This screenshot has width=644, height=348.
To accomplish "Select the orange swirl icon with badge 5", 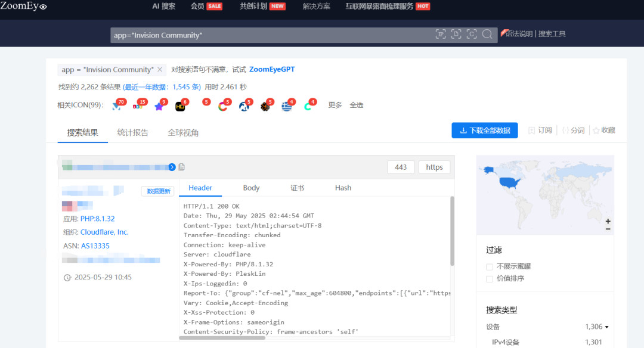I will tap(222, 106).
